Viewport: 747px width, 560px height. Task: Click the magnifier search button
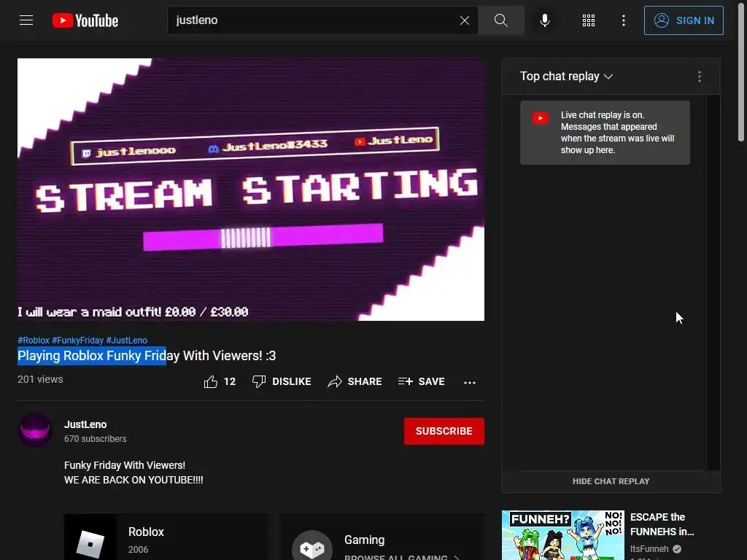click(x=500, y=20)
